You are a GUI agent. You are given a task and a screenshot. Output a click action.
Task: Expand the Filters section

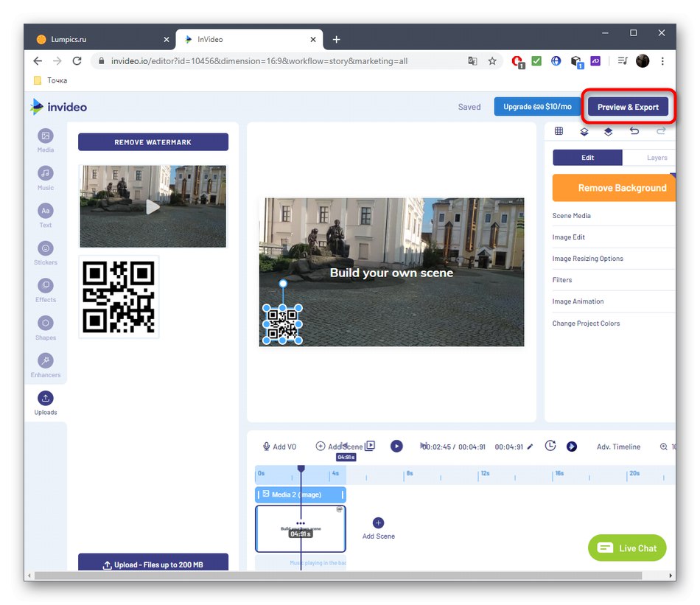tap(613, 280)
